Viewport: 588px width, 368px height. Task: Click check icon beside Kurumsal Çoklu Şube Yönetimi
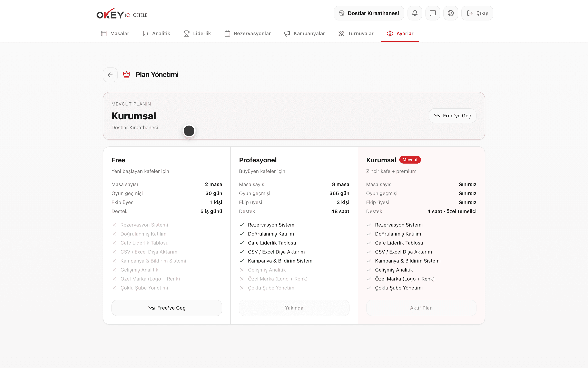[x=369, y=288]
